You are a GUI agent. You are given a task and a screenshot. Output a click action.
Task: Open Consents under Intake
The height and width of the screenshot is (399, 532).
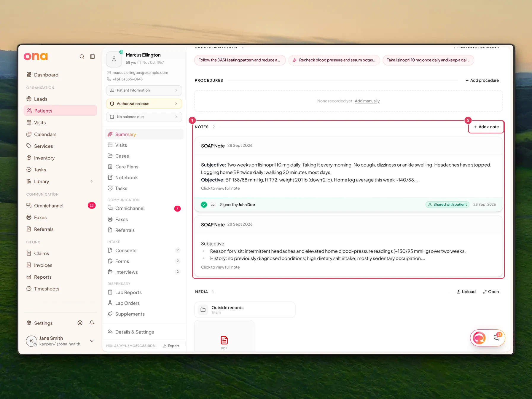[x=144, y=250]
